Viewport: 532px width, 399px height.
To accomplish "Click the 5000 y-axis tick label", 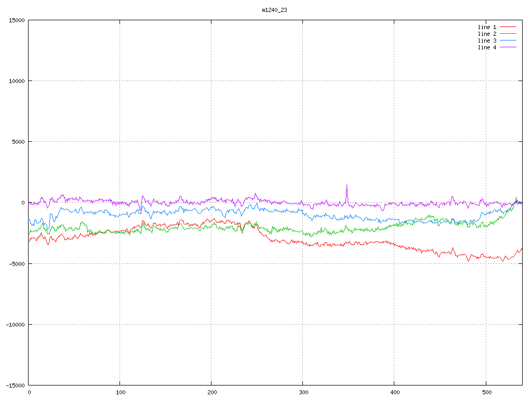I will tap(18, 142).
